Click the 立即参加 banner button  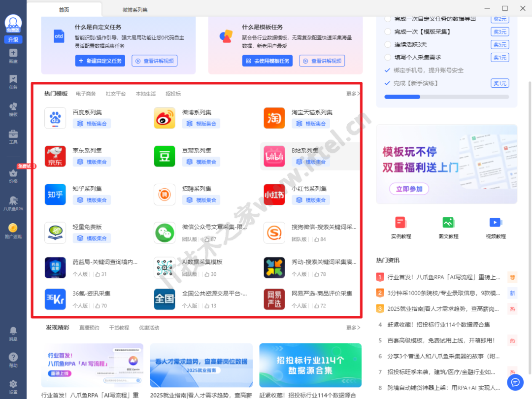coord(409,189)
